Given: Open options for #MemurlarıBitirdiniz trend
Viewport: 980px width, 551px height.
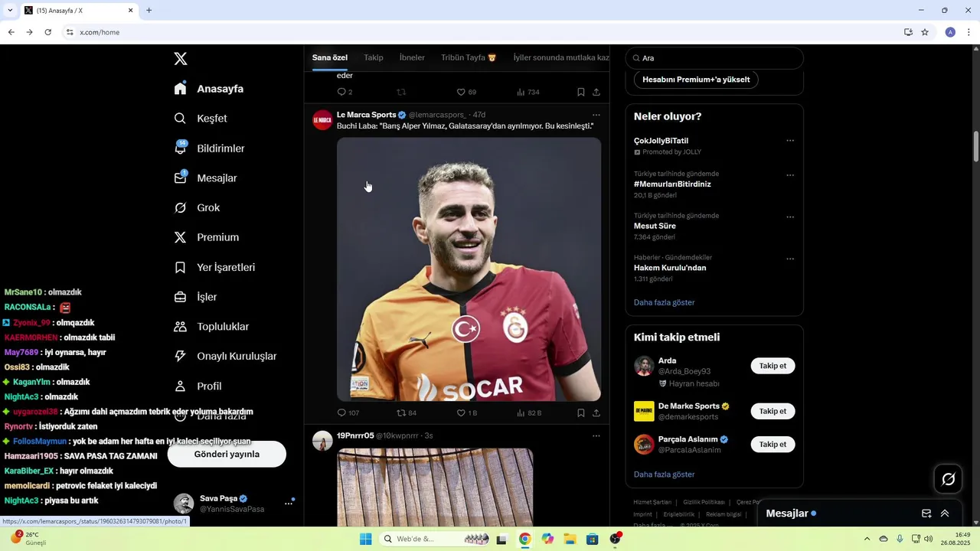Looking at the screenshot, I should pyautogui.click(x=790, y=175).
